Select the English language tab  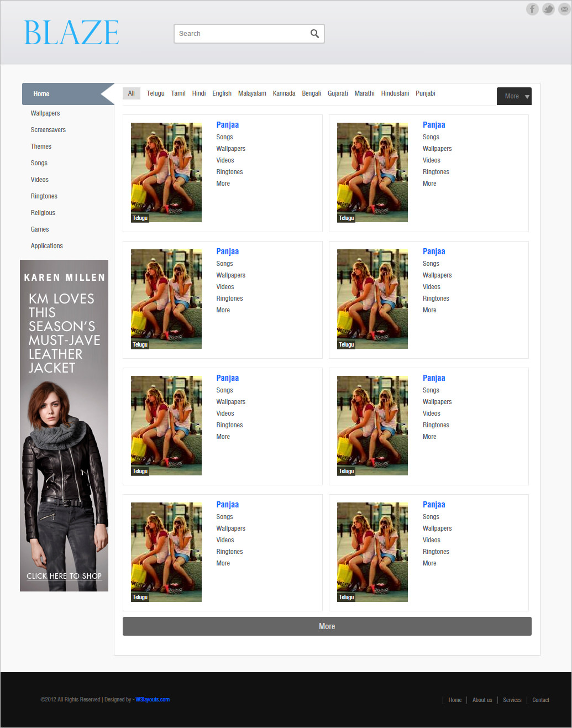click(222, 93)
